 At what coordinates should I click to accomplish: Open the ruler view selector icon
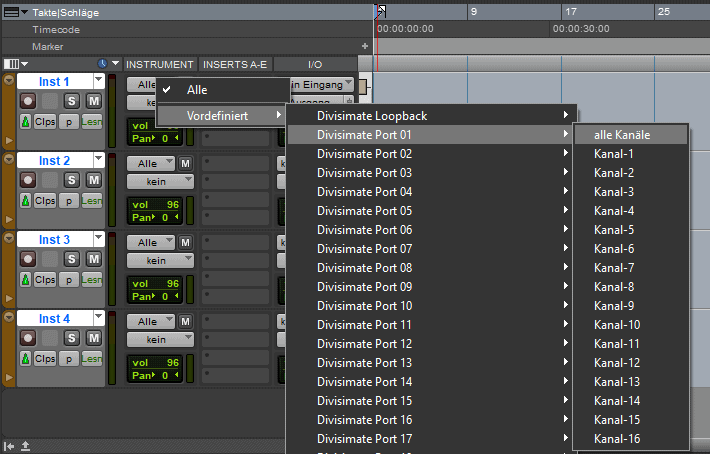point(11,12)
